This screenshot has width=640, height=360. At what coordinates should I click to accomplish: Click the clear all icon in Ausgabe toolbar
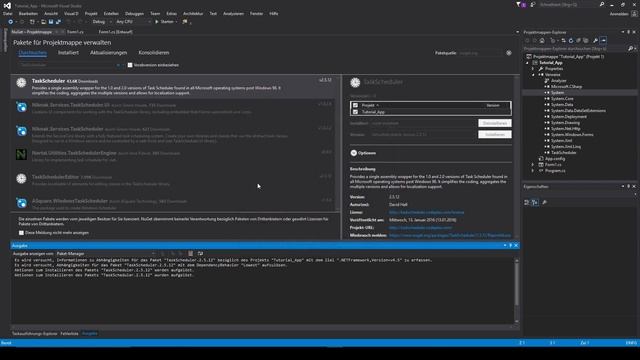click(190, 253)
